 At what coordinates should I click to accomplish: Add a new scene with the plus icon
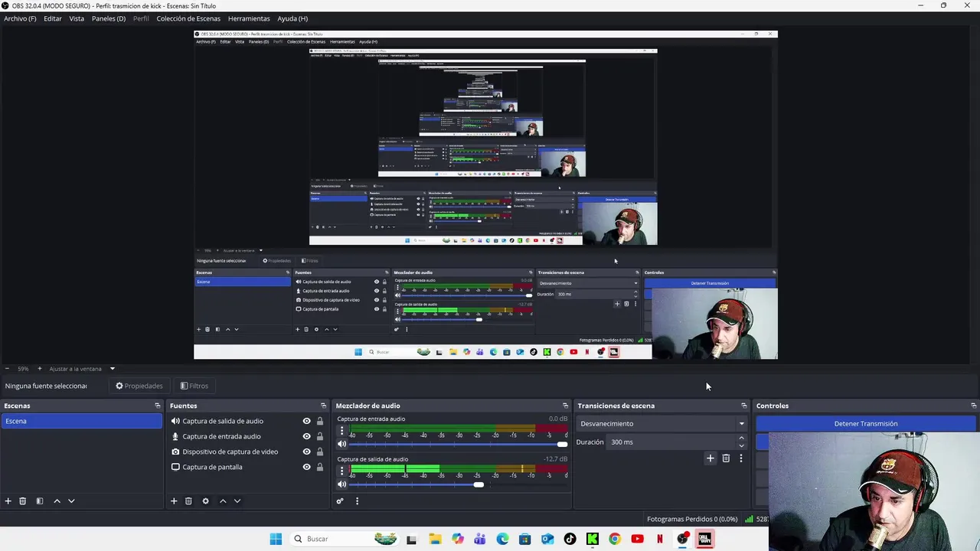pos(8,501)
